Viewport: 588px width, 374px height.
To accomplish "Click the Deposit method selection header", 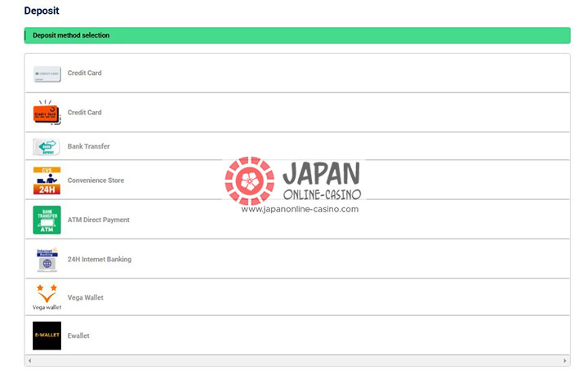I will click(x=297, y=35).
